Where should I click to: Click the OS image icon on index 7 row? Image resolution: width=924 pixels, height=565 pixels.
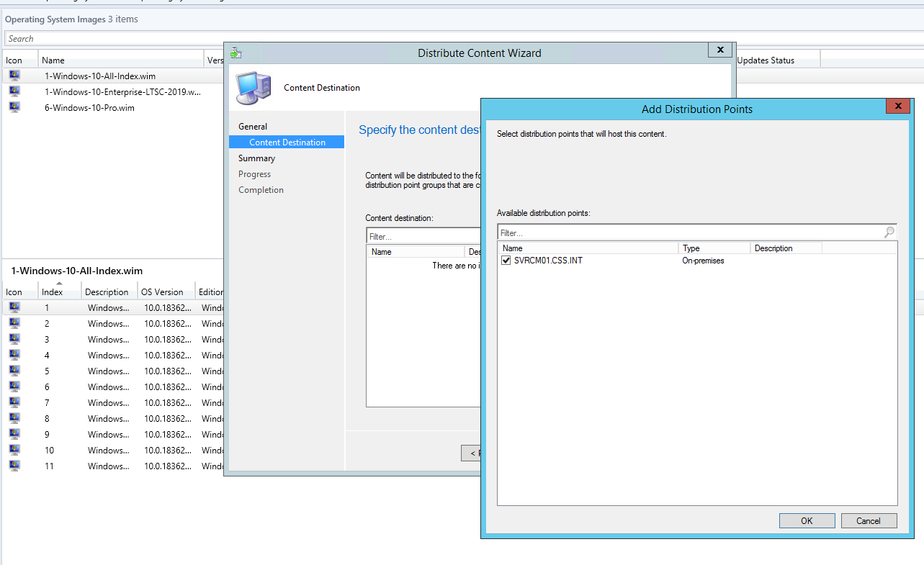coord(14,402)
